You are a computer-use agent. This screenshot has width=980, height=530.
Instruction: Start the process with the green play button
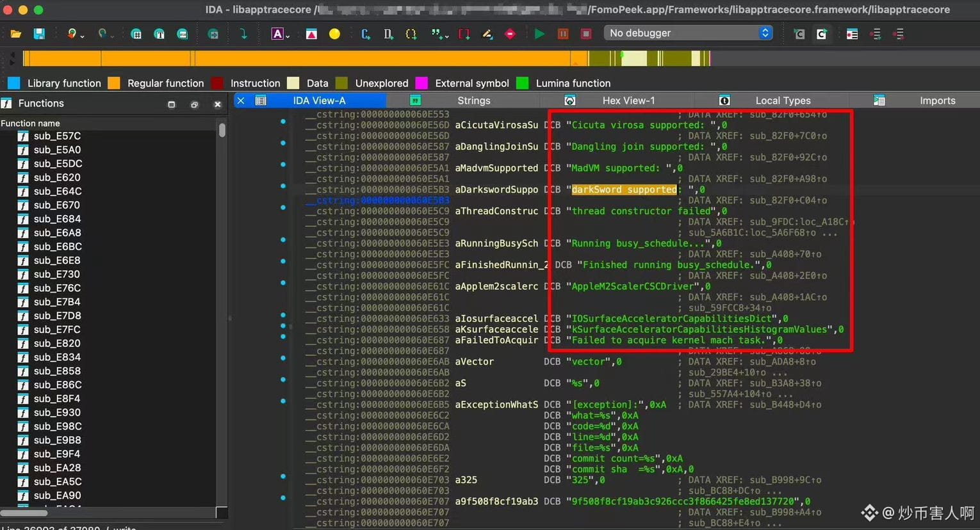click(539, 33)
